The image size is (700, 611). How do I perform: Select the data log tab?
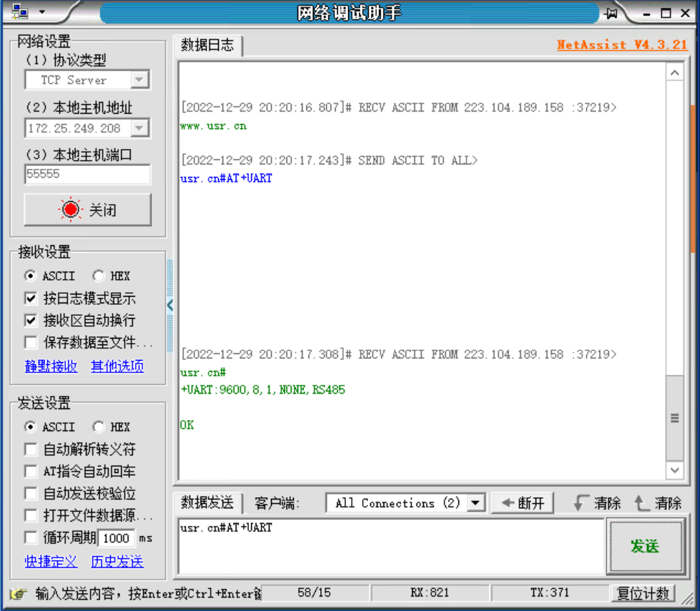[207, 45]
